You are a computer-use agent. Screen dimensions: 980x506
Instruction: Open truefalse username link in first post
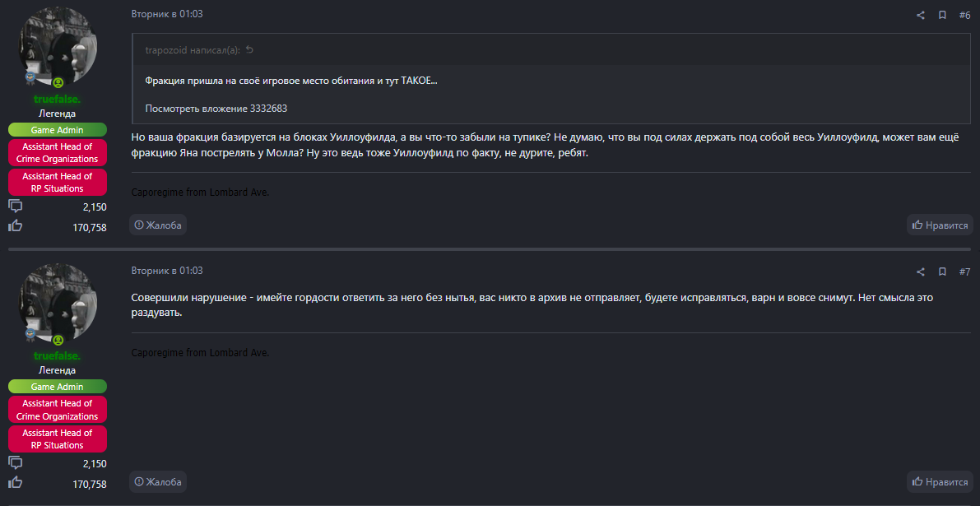point(58,100)
